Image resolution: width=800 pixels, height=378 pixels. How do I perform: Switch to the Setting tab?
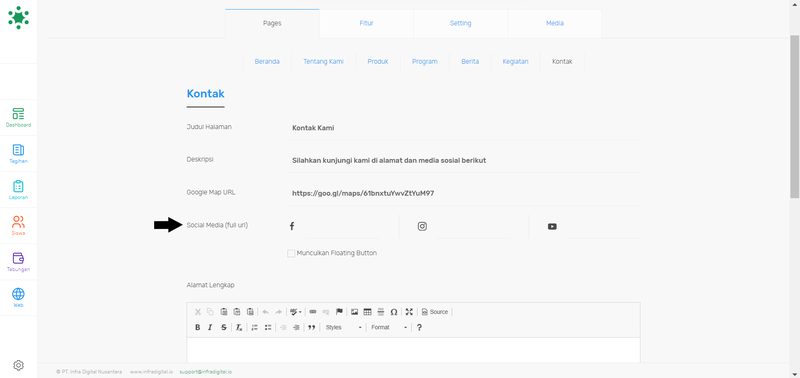[460, 23]
